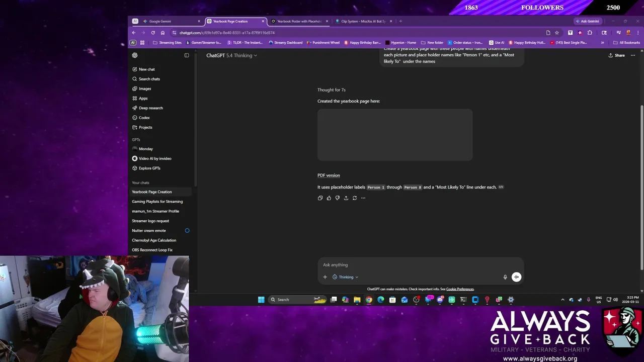Focus the Ask anything input field

point(420,265)
